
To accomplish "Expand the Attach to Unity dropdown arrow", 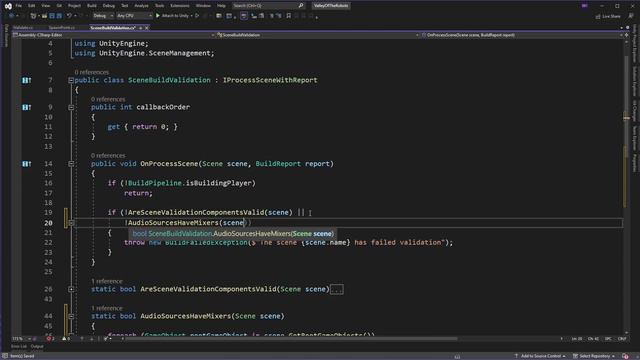I will [x=191, y=16].
